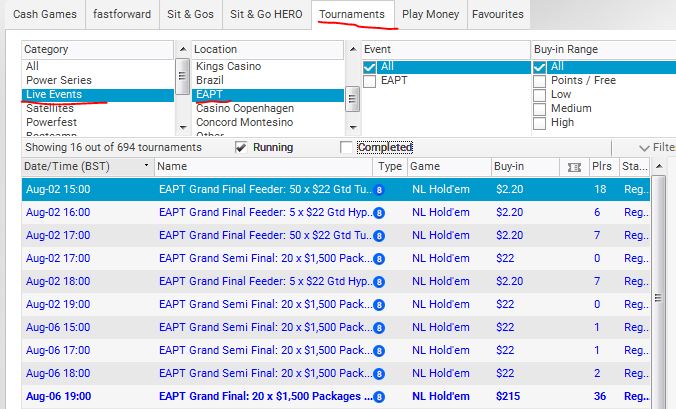This screenshot has width=676, height=409.
Task: Click 8-max icon in Aug-02 19:00 row
Action: [x=379, y=305]
